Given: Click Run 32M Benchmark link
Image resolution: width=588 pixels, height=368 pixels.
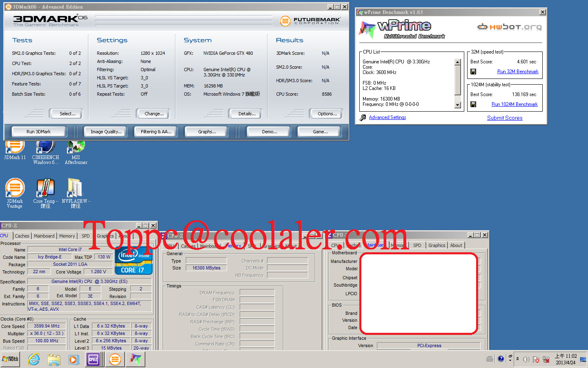Looking at the screenshot, I should point(518,72).
